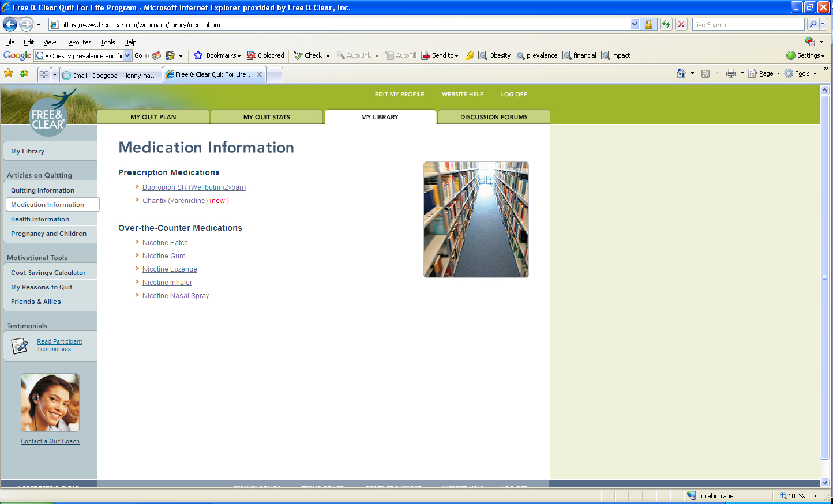Expand the Page menu dropdown
Viewport: 833px width, 504px height.
coord(765,73)
